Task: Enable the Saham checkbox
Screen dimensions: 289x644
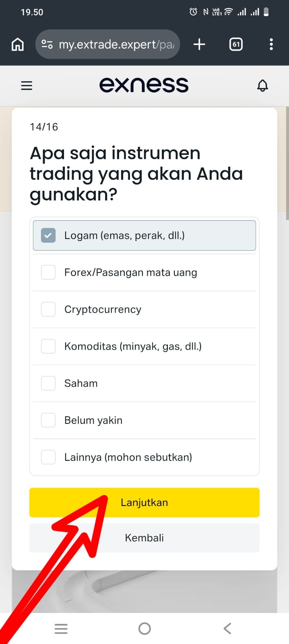Action: [48, 383]
